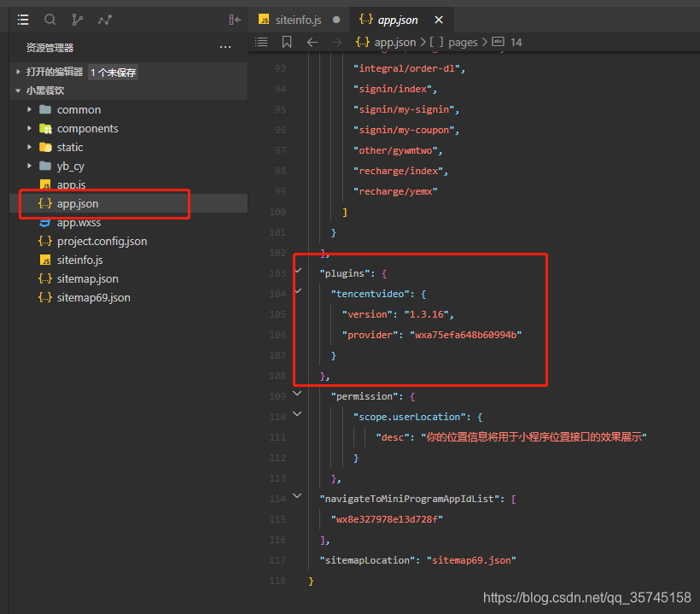
Task: Click the 1 个未保存 unsaved badge
Action: coord(113,73)
